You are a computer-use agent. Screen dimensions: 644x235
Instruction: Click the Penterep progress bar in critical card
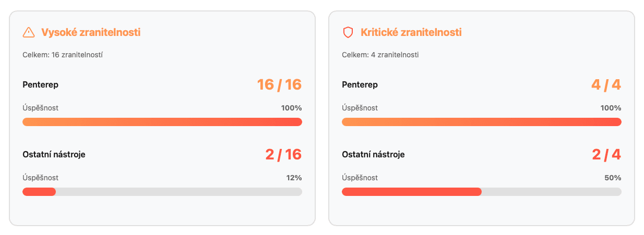481,122
